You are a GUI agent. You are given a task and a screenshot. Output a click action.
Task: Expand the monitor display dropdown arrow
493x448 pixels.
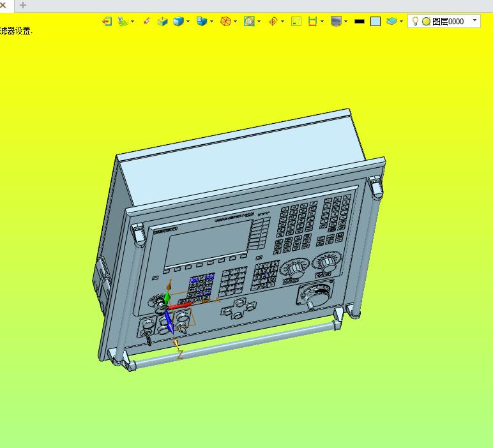click(x=346, y=21)
